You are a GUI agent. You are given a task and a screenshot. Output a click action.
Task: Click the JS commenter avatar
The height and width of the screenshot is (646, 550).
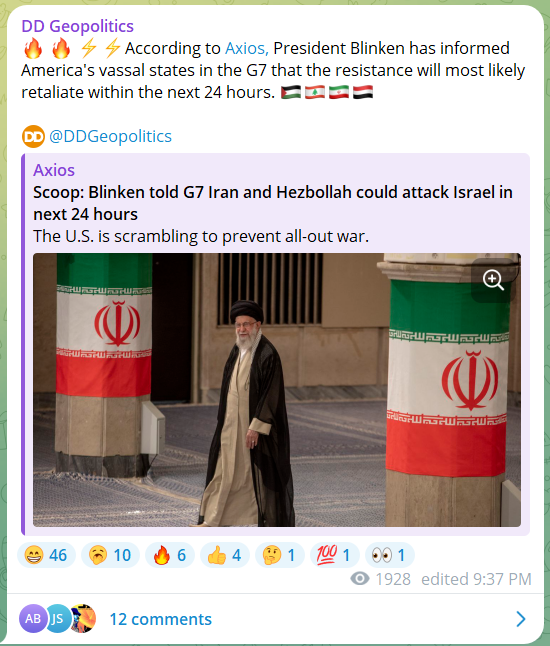(x=57, y=618)
